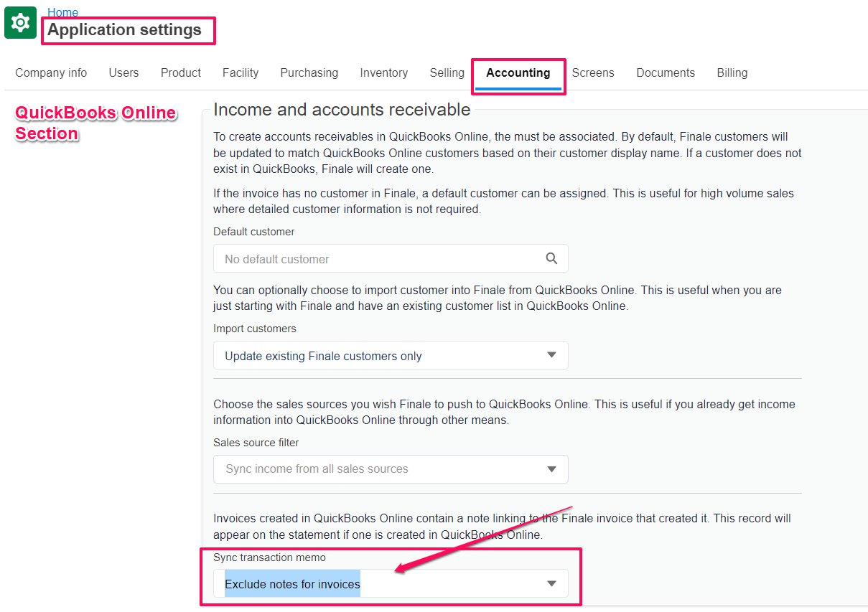868x612 pixels.
Task: Click the Default customer search field
Action: [x=391, y=258]
